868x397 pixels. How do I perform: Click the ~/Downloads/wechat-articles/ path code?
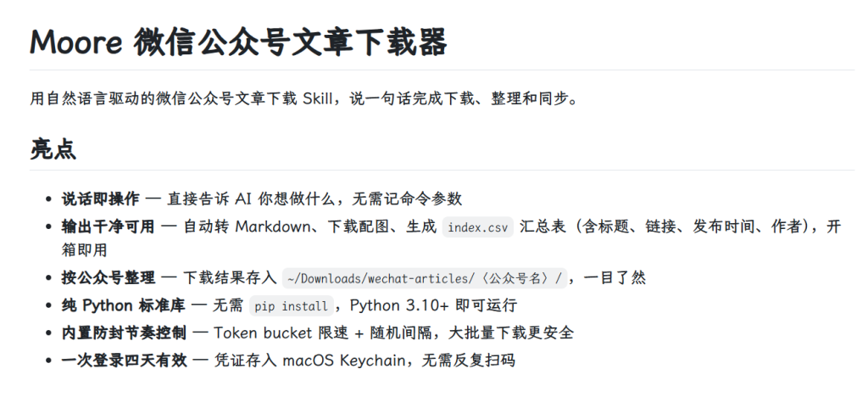(x=426, y=278)
